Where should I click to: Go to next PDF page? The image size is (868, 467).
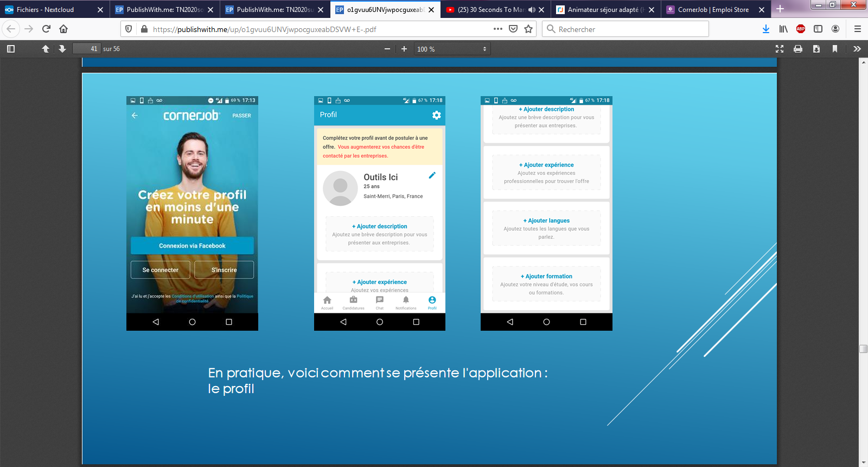pyautogui.click(x=62, y=49)
